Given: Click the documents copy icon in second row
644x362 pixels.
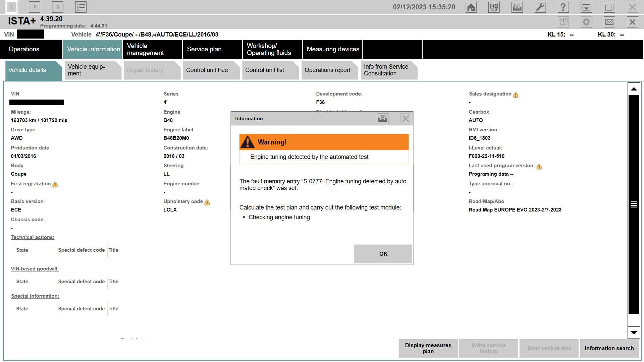Looking at the screenshot, I should [x=563, y=22].
